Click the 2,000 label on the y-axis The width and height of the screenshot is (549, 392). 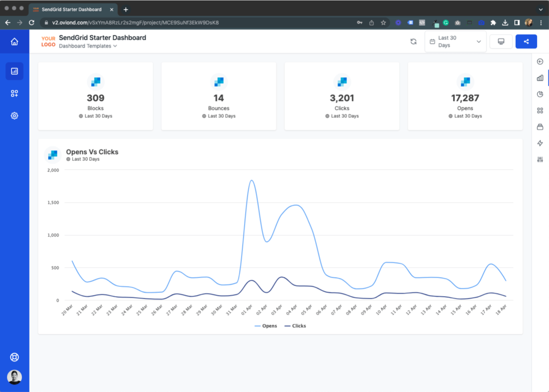(x=53, y=170)
